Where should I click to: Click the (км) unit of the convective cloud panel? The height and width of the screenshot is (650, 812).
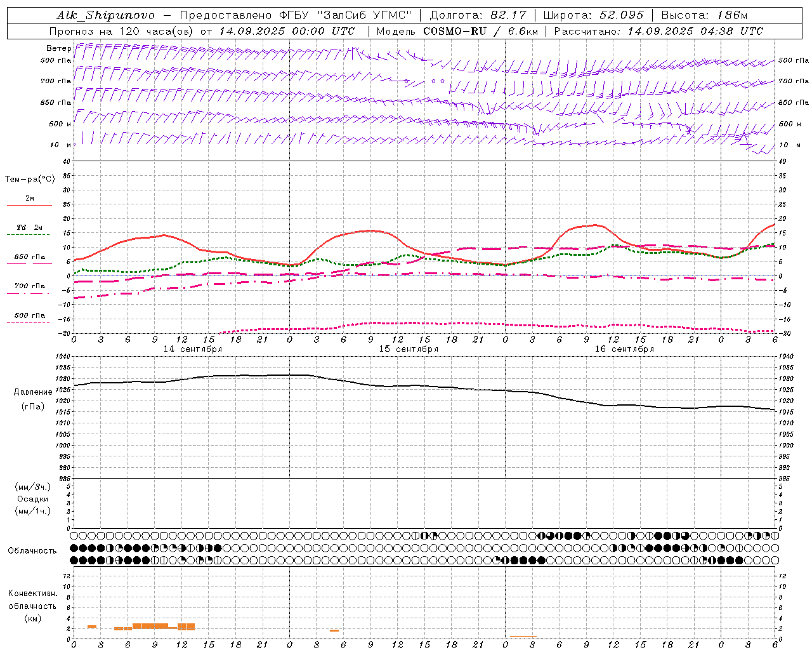click(32, 618)
